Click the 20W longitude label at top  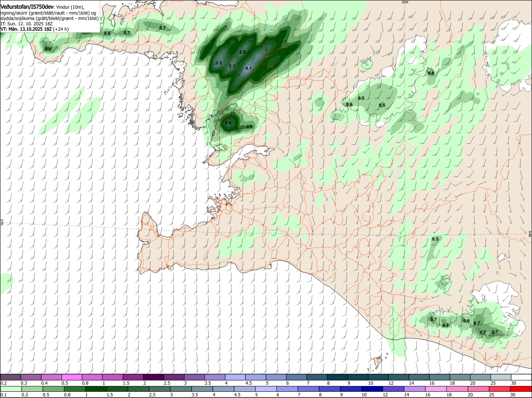coord(405,2)
